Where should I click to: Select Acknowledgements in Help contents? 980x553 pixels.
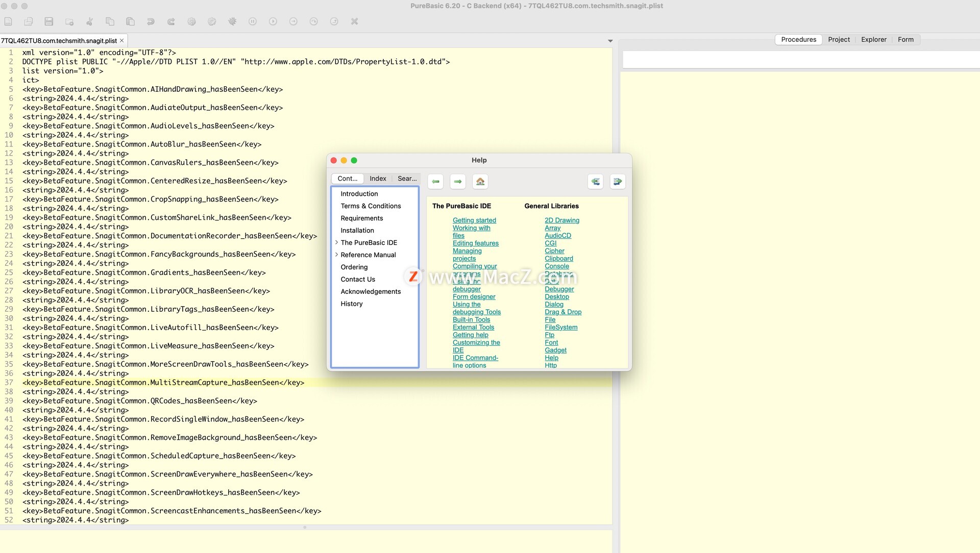point(371,292)
